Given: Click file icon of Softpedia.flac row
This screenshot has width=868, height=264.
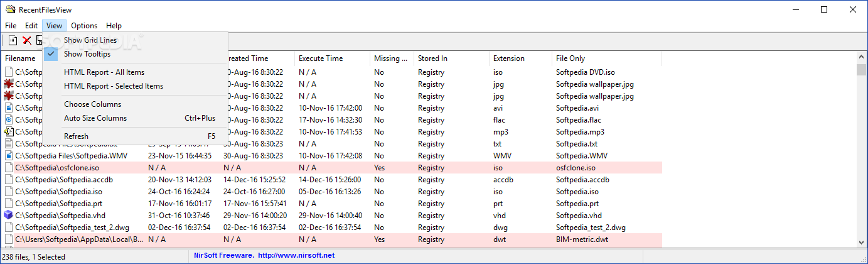Looking at the screenshot, I should [x=9, y=119].
